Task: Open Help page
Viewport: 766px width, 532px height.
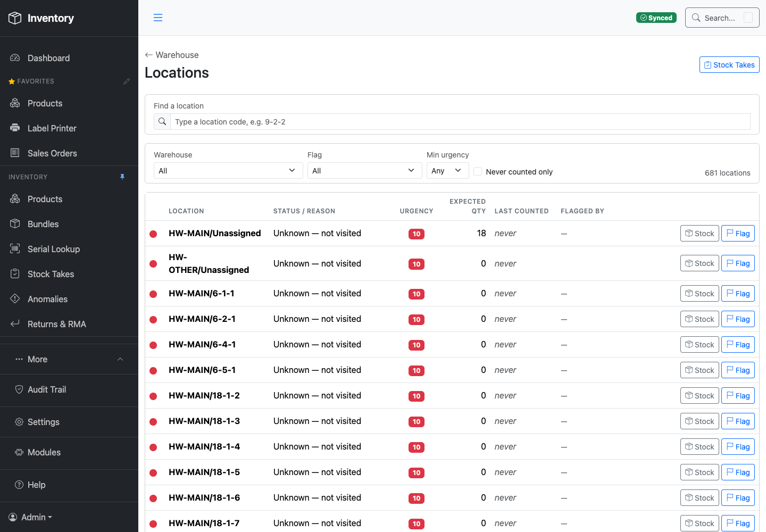Action: [69, 485]
